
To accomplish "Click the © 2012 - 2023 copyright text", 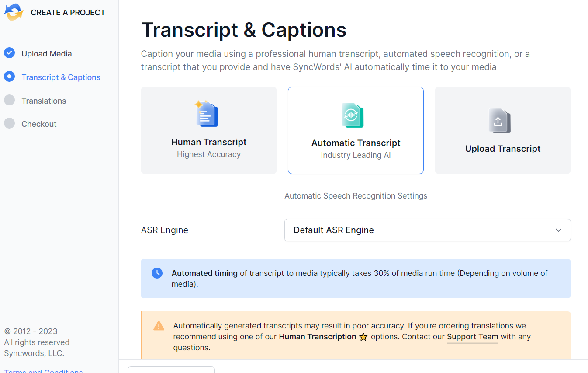I will coord(31,331).
